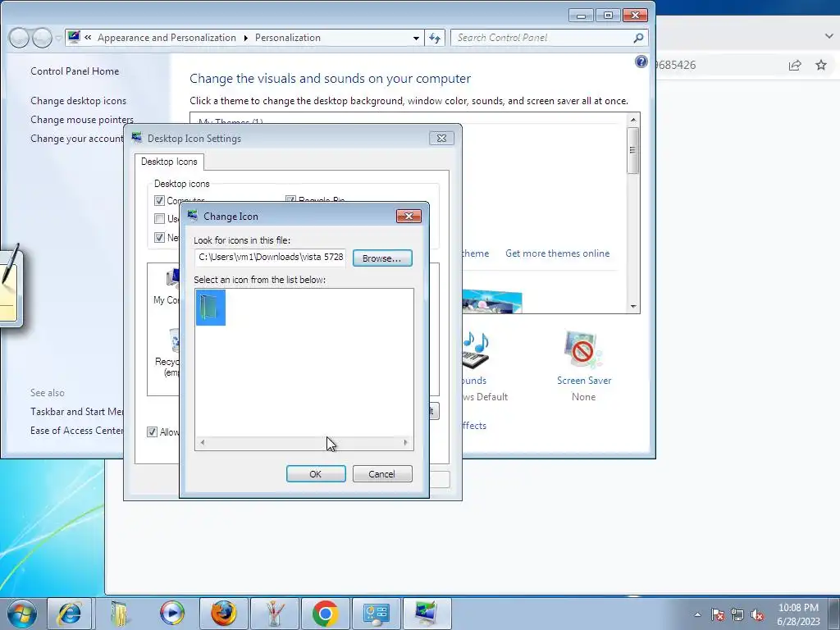The image size is (840, 630).
Task: Open the Windows Start orb
Action: 22,614
